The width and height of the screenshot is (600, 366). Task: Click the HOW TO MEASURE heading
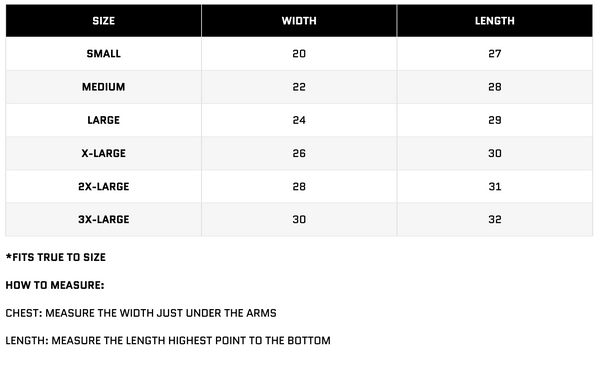coord(55,285)
